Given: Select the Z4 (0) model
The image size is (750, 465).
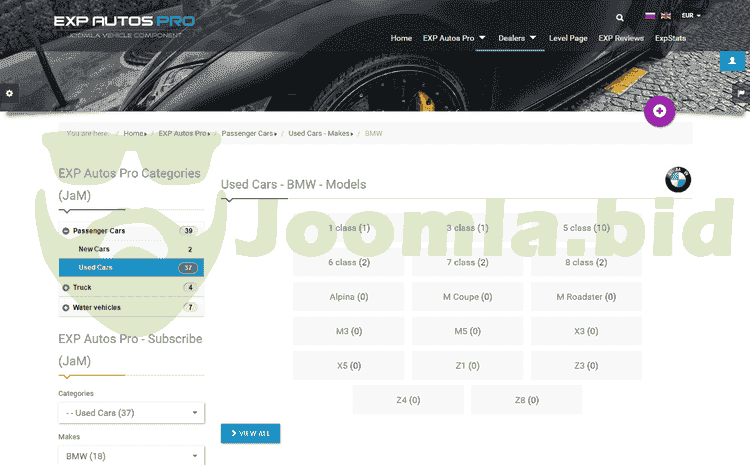Looking at the screenshot, I should click(408, 400).
